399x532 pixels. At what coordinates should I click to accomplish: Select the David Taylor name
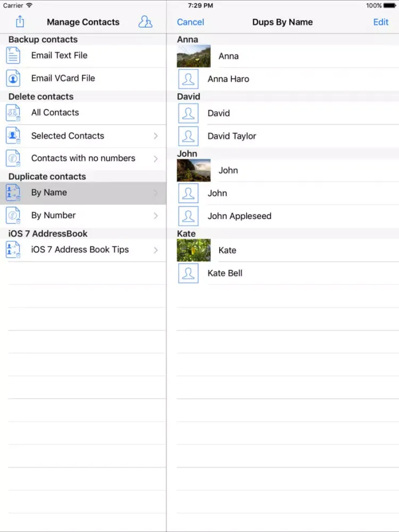[x=232, y=136]
